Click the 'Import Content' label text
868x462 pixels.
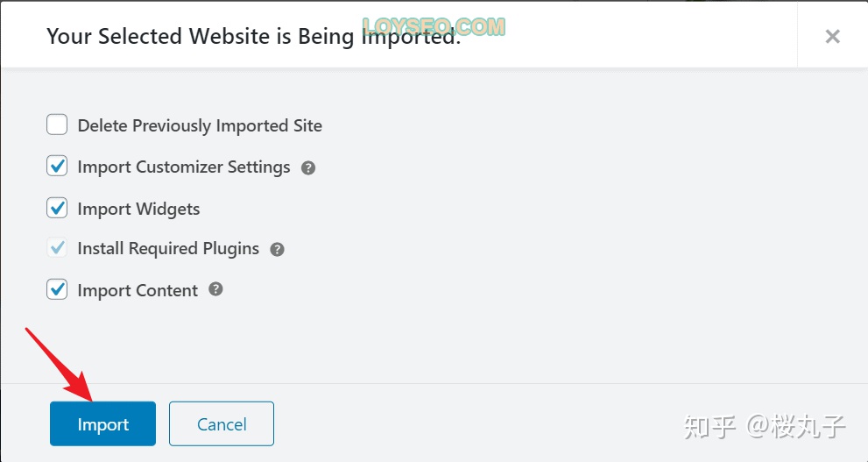click(x=138, y=290)
